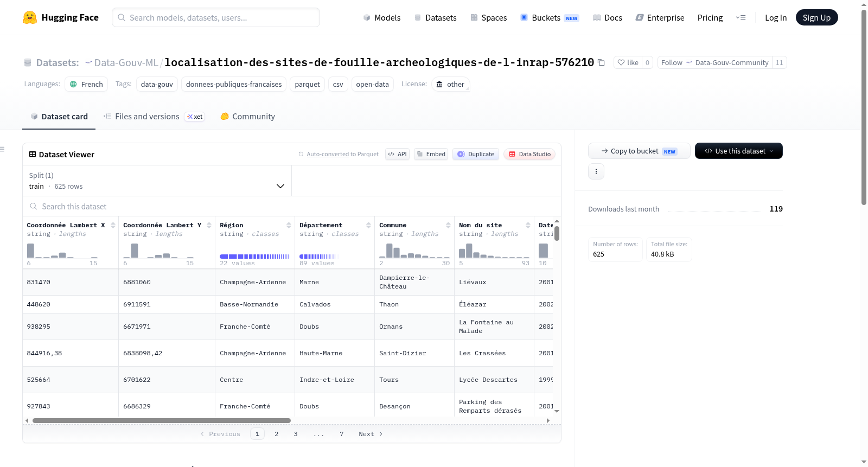Click the donnees-publiques-francaises tag

(234, 84)
